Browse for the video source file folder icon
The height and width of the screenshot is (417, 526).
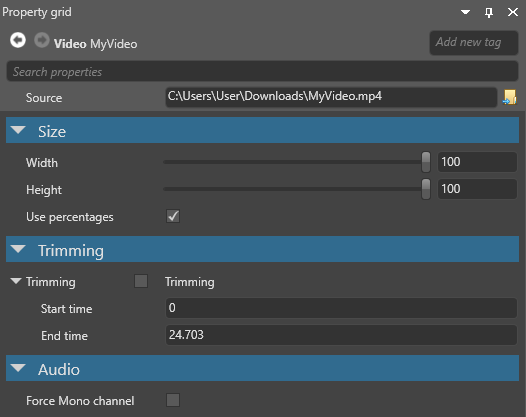coord(510,97)
